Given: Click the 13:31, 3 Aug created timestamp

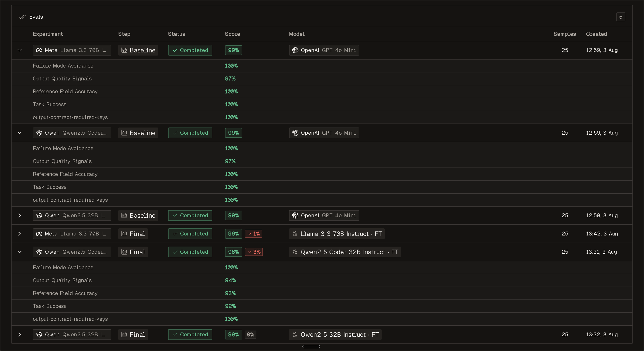Looking at the screenshot, I should 601,252.
